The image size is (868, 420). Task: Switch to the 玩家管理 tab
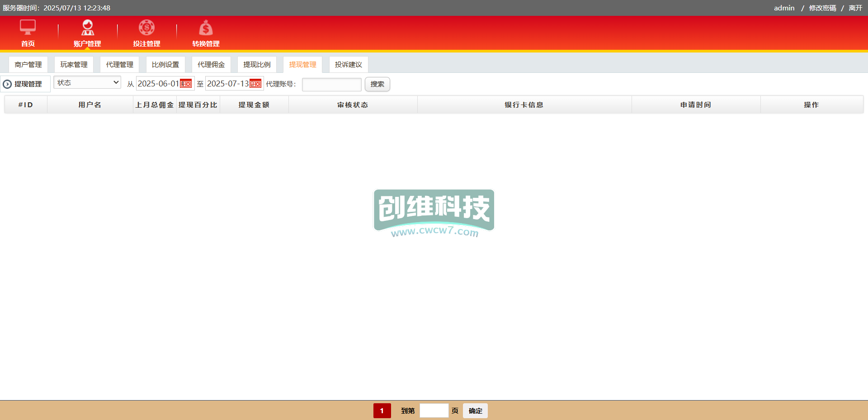(x=74, y=65)
